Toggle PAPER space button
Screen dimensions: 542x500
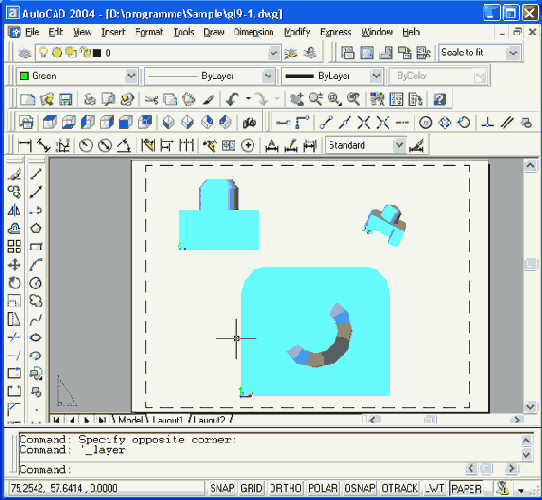[466, 488]
